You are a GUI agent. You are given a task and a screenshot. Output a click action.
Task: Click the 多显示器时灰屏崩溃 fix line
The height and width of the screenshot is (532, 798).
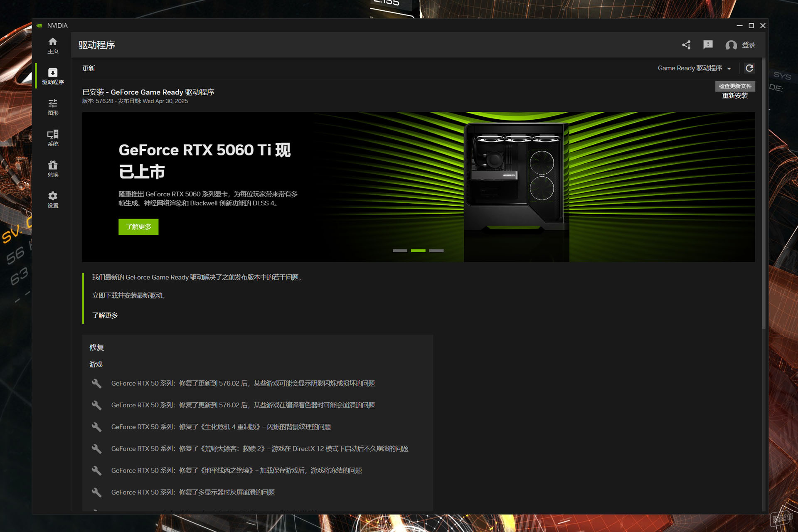tap(193, 492)
